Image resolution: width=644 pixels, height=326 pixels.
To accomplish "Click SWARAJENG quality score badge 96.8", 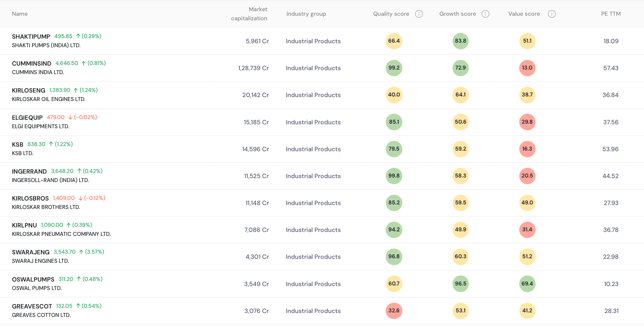I will 394,256.
